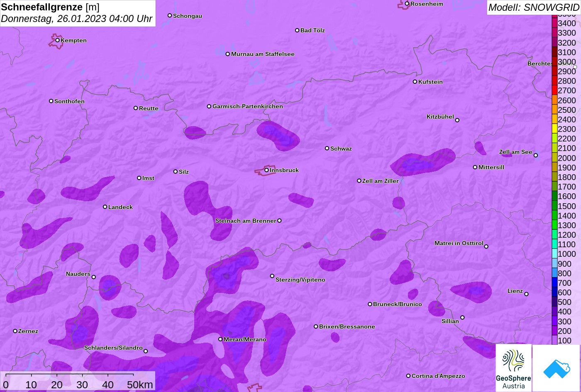Click the Bad Tölz marker dot
The width and height of the screenshot is (581, 392).
[x=297, y=30]
